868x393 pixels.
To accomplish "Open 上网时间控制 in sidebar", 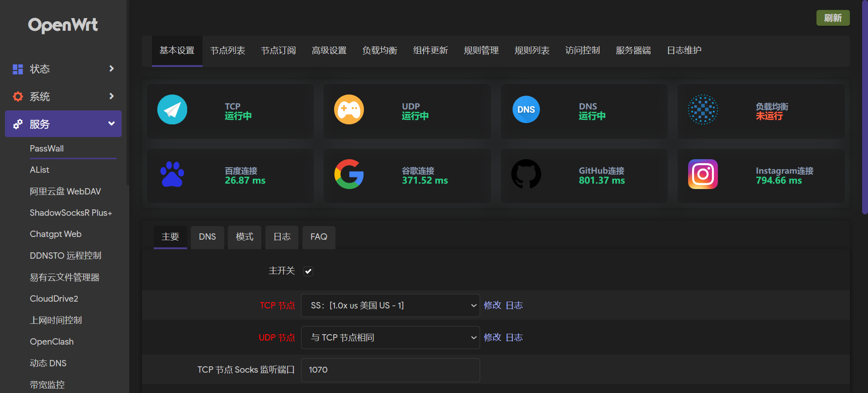I will 56,320.
